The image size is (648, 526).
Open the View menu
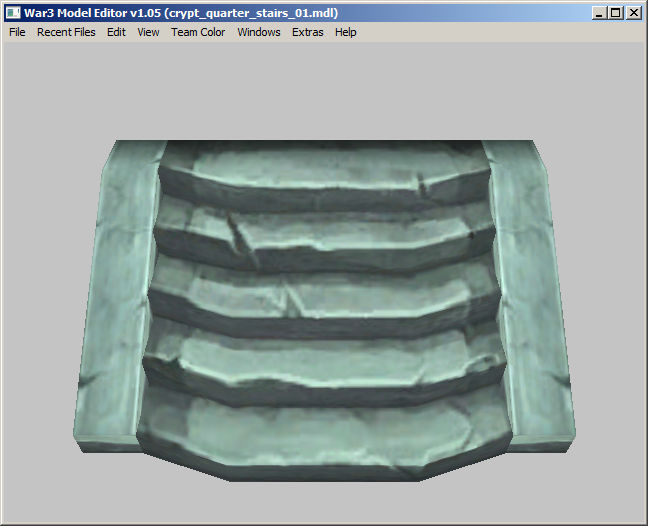148,32
